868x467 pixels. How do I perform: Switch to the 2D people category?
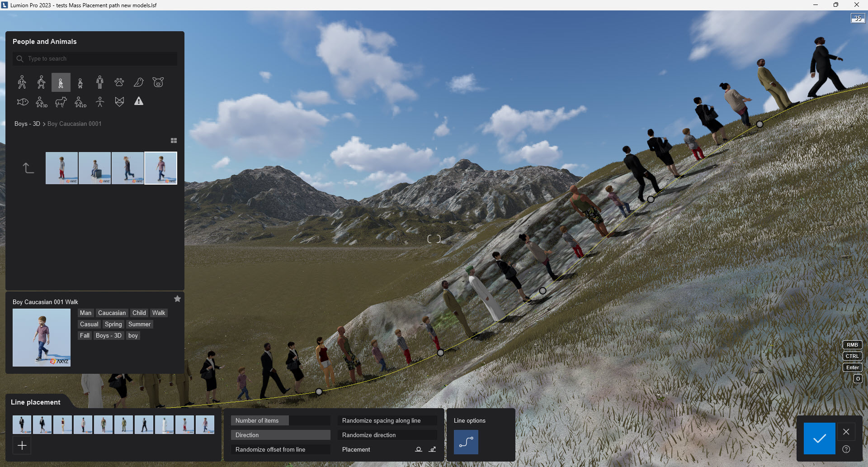pos(80,102)
